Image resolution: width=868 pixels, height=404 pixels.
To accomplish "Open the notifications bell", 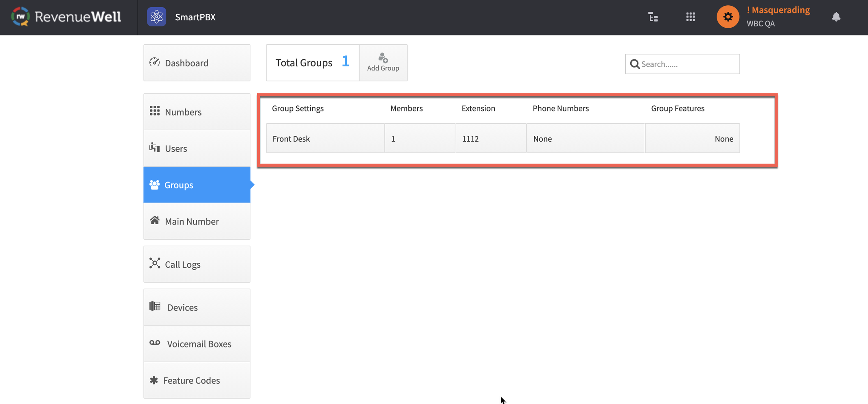I will (x=836, y=17).
